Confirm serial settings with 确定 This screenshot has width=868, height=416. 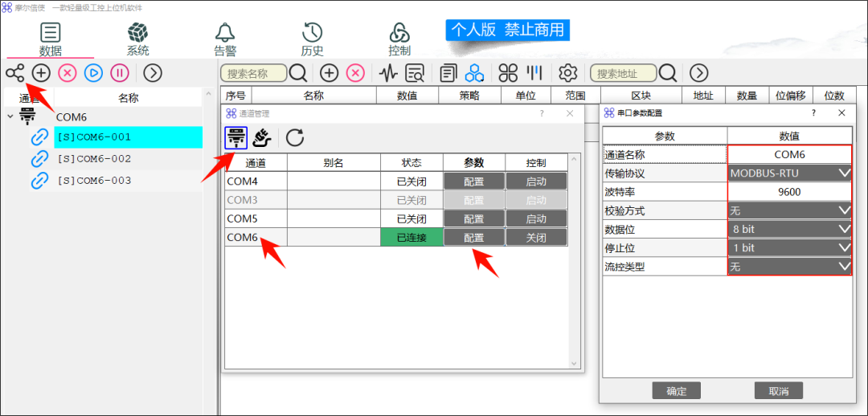pyautogui.click(x=677, y=390)
